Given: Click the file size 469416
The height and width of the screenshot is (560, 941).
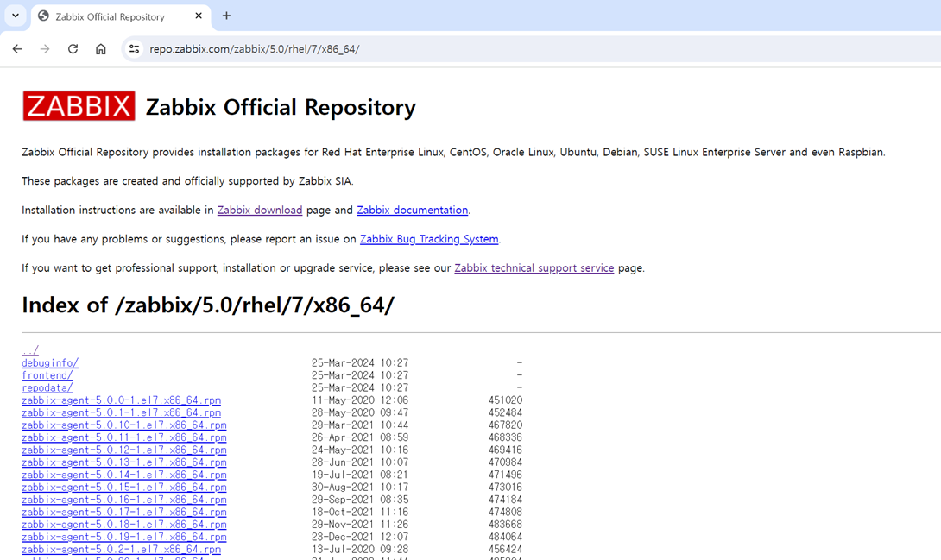Looking at the screenshot, I should tap(505, 450).
